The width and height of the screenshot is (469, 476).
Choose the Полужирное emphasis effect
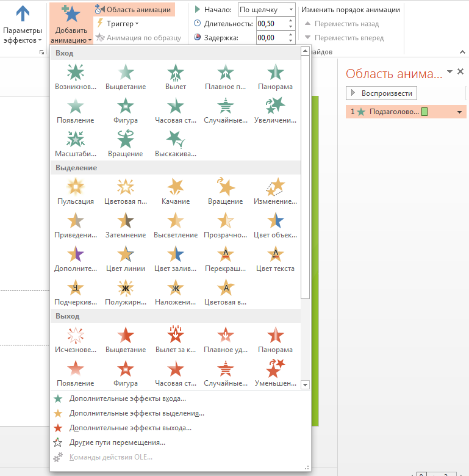(x=126, y=293)
